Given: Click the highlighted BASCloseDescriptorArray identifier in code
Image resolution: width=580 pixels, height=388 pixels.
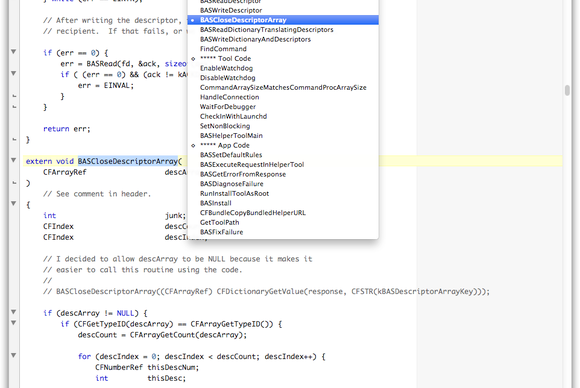Looking at the screenshot, I should coord(128,161).
